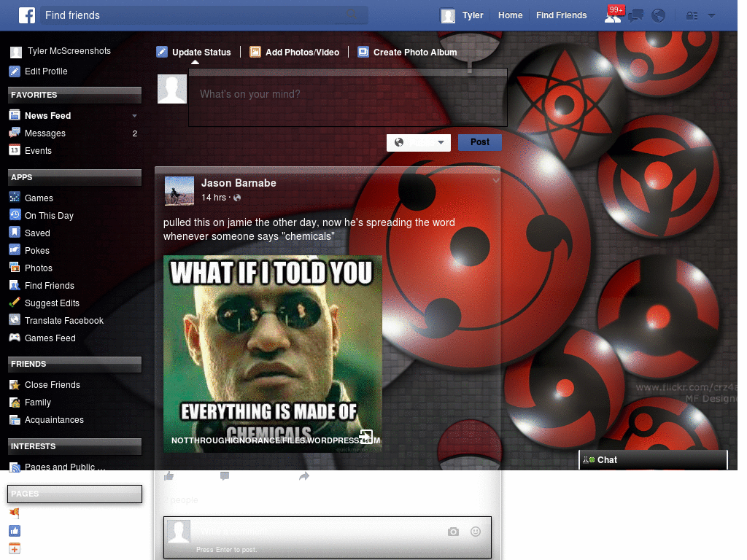This screenshot has height=560, width=747.
Task: Click the Facebook logo icon
Action: click(27, 15)
